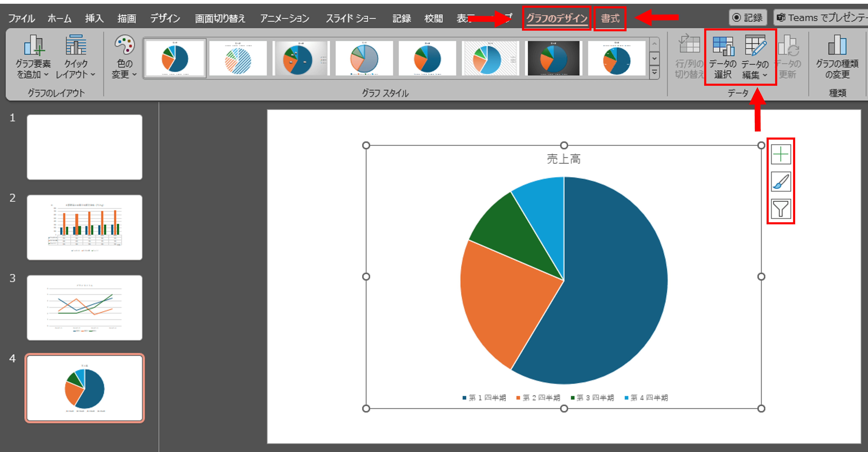Image resolution: width=868 pixels, height=452 pixels.
Task: Select slide 1 thumbnail
Action: pos(85,147)
